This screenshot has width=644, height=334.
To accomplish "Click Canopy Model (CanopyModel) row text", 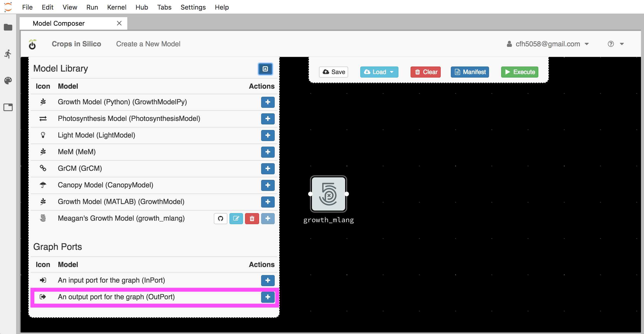I will tap(105, 185).
